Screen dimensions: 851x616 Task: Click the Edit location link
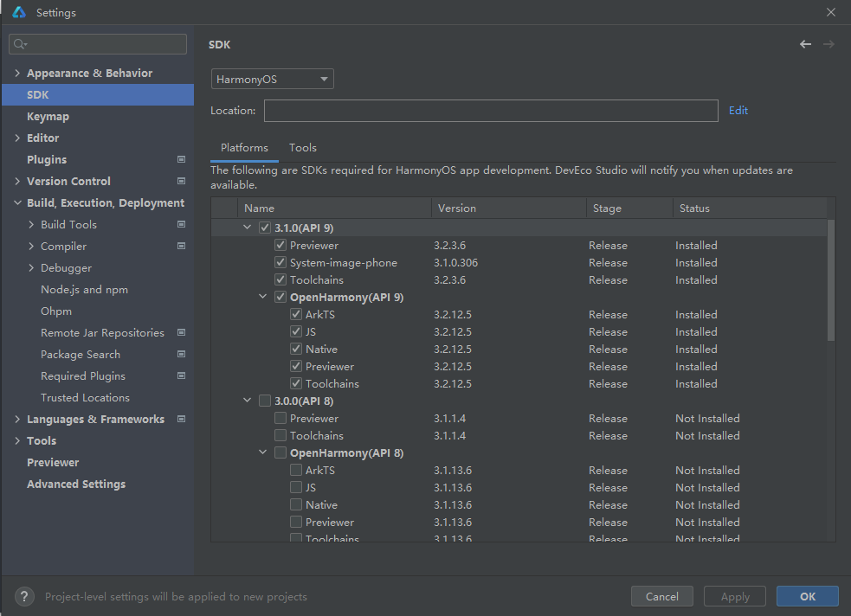[x=738, y=111]
